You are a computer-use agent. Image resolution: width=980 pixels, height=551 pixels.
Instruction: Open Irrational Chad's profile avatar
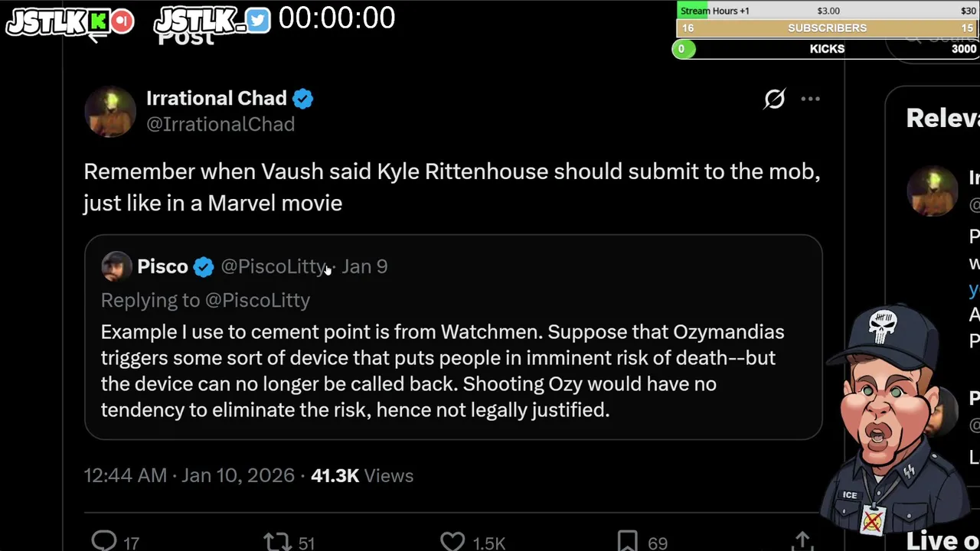pos(110,111)
